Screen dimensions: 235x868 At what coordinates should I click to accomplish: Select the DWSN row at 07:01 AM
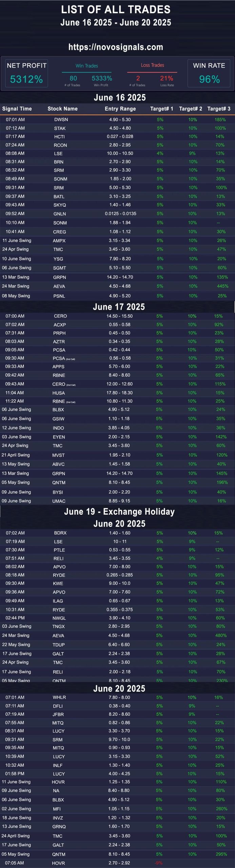pyautogui.click(x=117, y=120)
